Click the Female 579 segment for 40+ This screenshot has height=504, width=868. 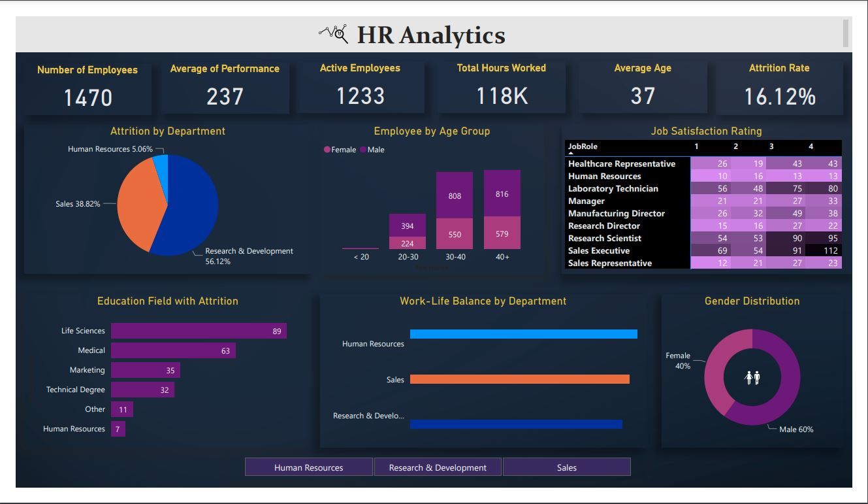[502, 233]
